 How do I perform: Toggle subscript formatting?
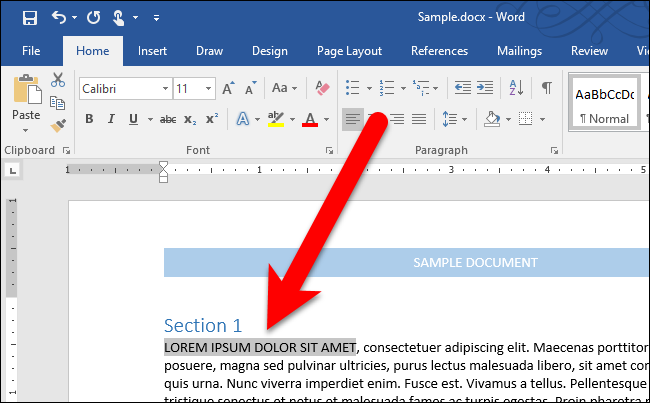(190, 120)
